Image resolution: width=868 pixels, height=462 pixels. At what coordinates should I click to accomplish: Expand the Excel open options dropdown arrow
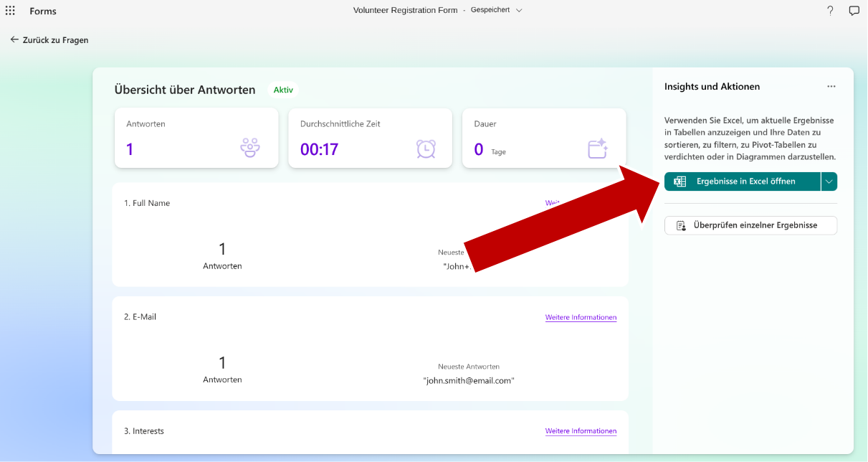(x=829, y=181)
